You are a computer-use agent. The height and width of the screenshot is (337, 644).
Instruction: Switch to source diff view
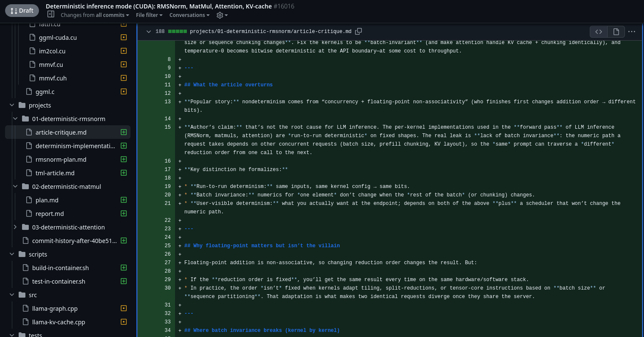click(x=599, y=32)
